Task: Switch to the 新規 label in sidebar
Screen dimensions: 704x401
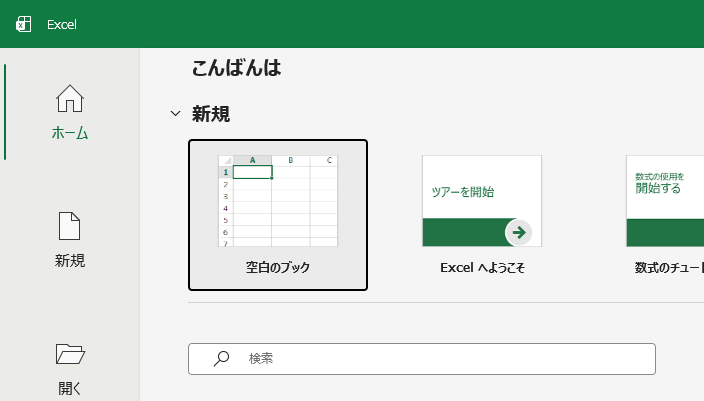Action: (x=70, y=261)
